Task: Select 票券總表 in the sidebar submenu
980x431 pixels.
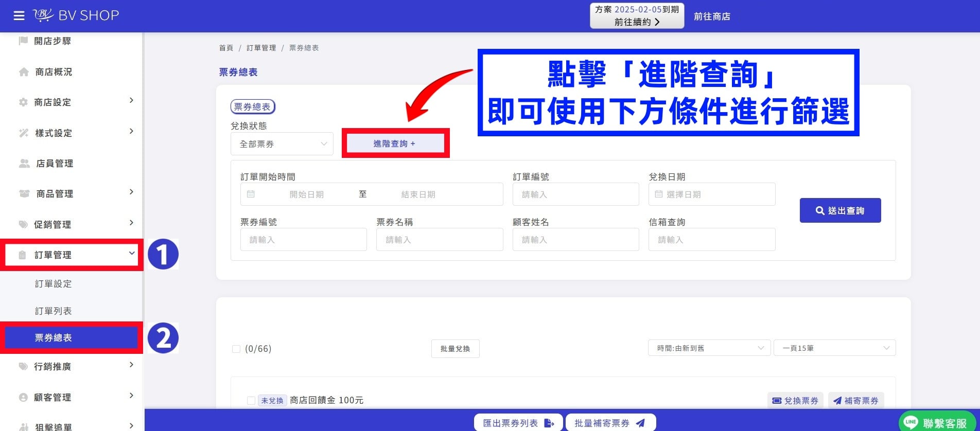Action: 71,338
